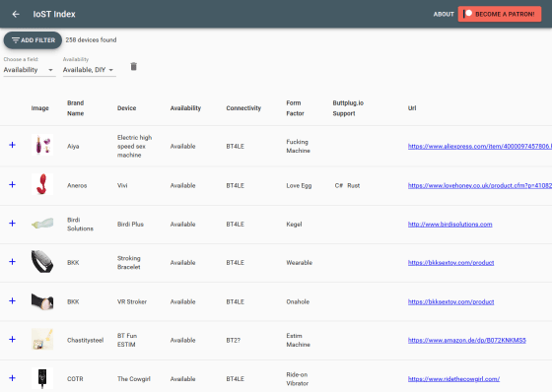Expand the BKK Stroking Bracelet row
552x392 pixels.
click(x=12, y=261)
